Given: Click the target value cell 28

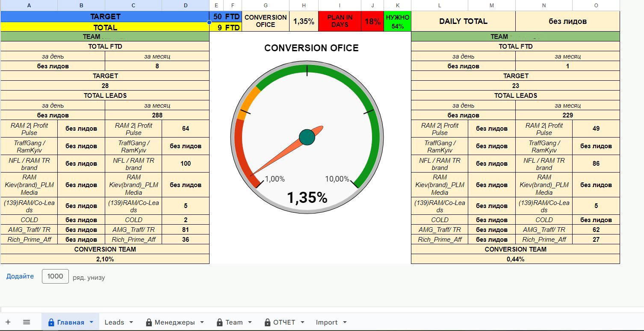Looking at the screenshot, I should pyautogui.click(x=105, y=86).
